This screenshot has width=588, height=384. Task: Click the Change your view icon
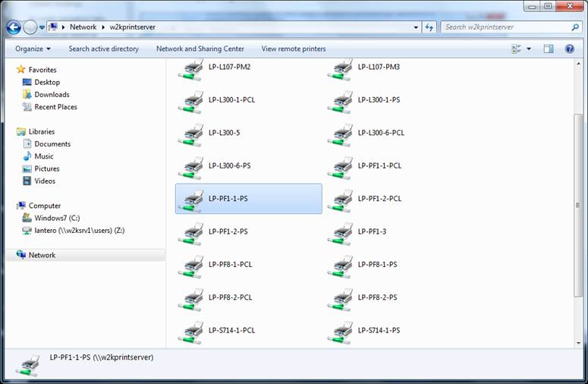pyautogui.click(x=517, y=49)
